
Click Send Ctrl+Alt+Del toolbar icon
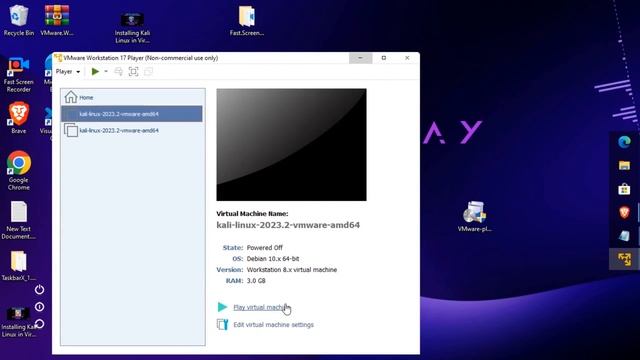(118, 72)
